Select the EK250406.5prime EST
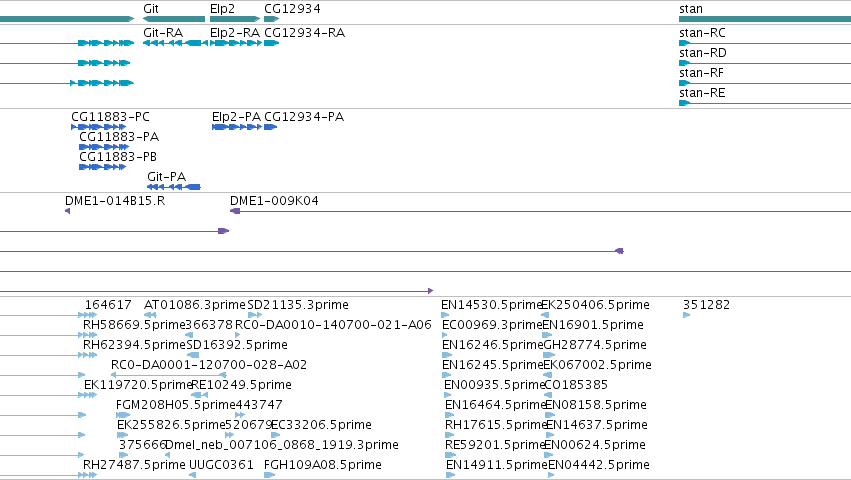Screen dimensions: 851x480 pos(595,305)
